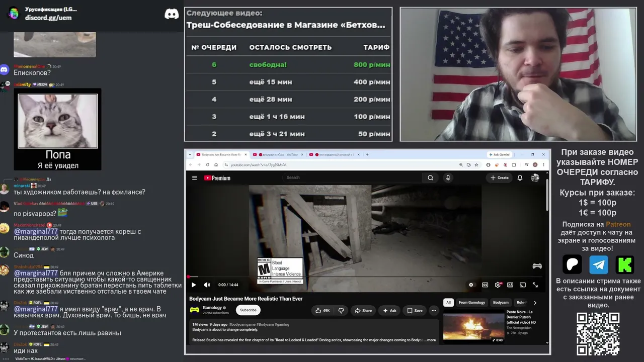
Task: Click the Discord logo icon in overlay
Action: (172, 14)
